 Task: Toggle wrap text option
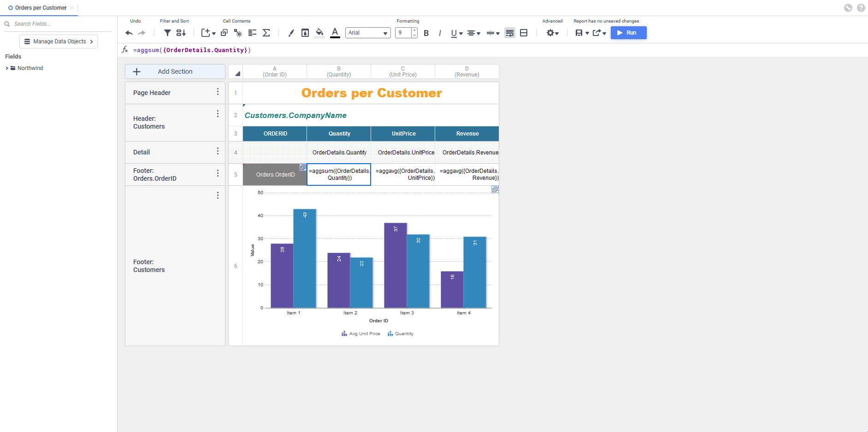point(510,33)
